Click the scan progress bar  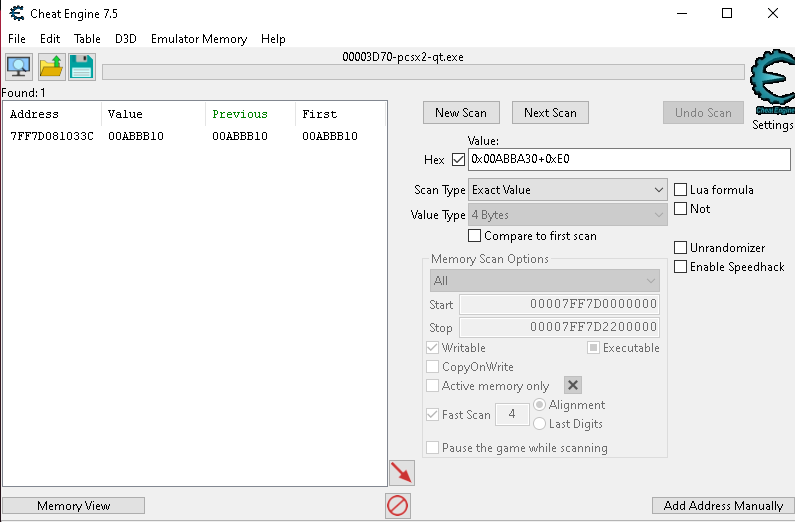tap(423, 72)
